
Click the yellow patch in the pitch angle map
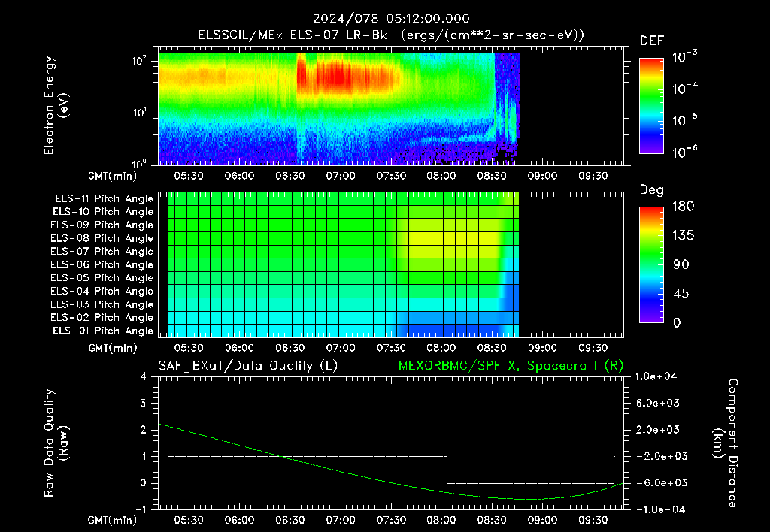tap(452, 239)
